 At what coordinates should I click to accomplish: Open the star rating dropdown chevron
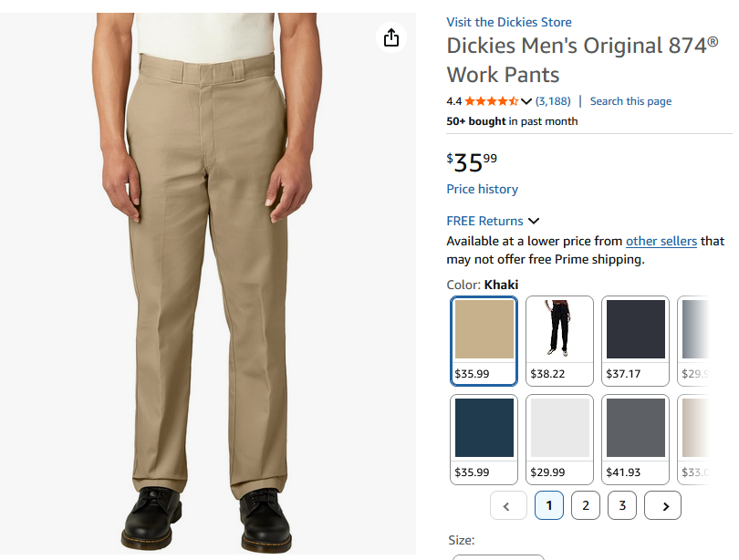point(526,101)
